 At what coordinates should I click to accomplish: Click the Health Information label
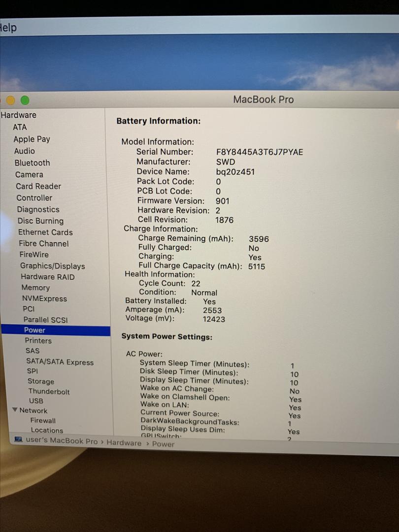160,274
